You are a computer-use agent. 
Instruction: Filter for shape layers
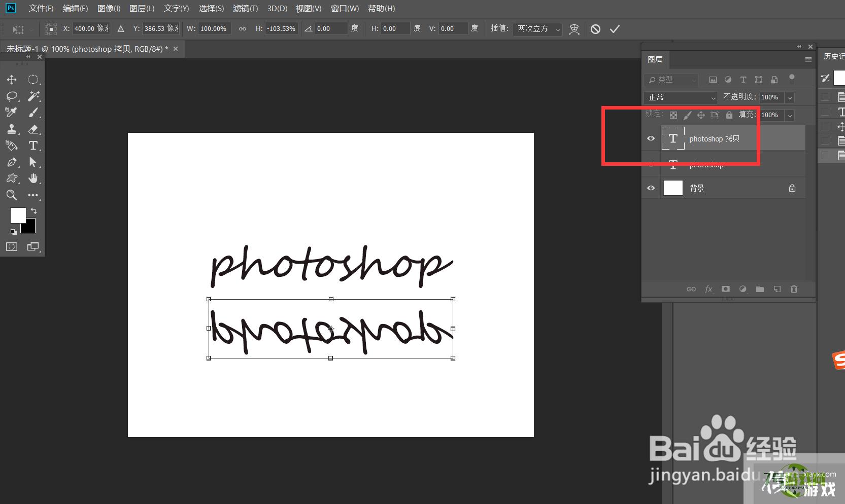tap(759, 80)
